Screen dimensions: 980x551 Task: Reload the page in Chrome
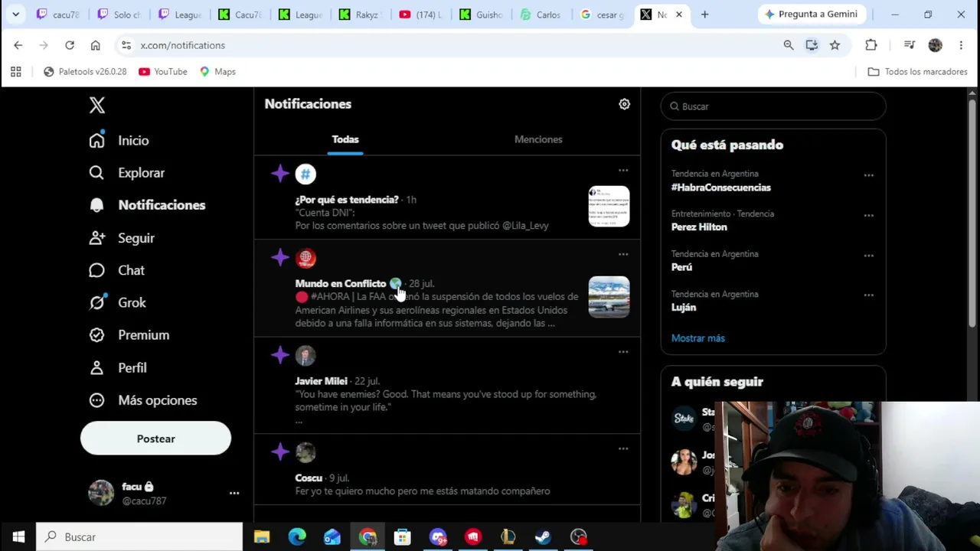tap(70, 45)
